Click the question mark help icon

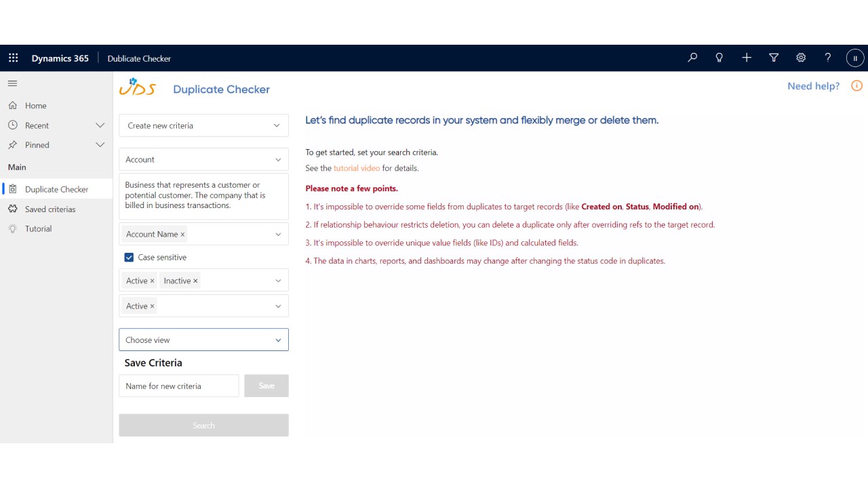828,58
